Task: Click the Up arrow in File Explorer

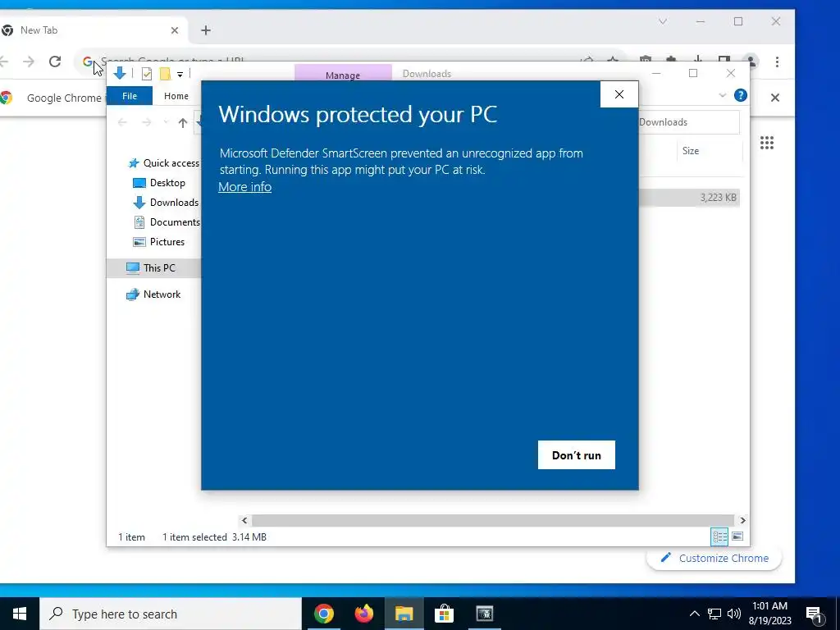Action: [x=183, y=123]
